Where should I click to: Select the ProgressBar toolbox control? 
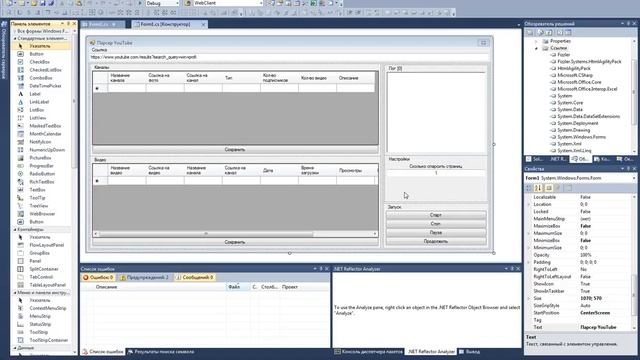(41, 166)
